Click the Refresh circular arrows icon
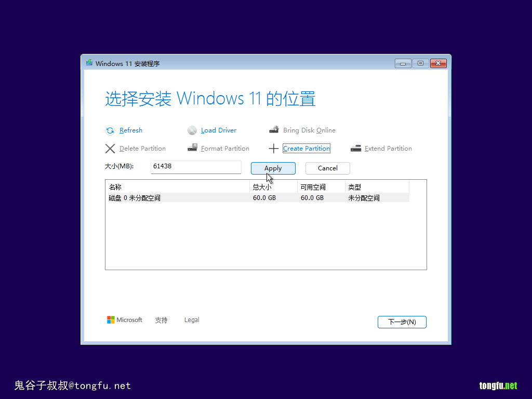Viewport: 532px width, 399px height. [110, 130]
